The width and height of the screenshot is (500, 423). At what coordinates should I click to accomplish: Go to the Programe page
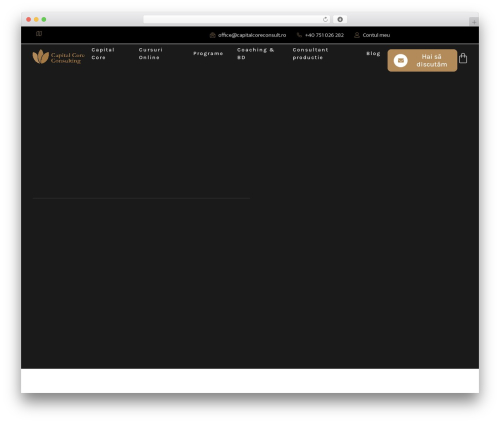click(x=208, y=53)
